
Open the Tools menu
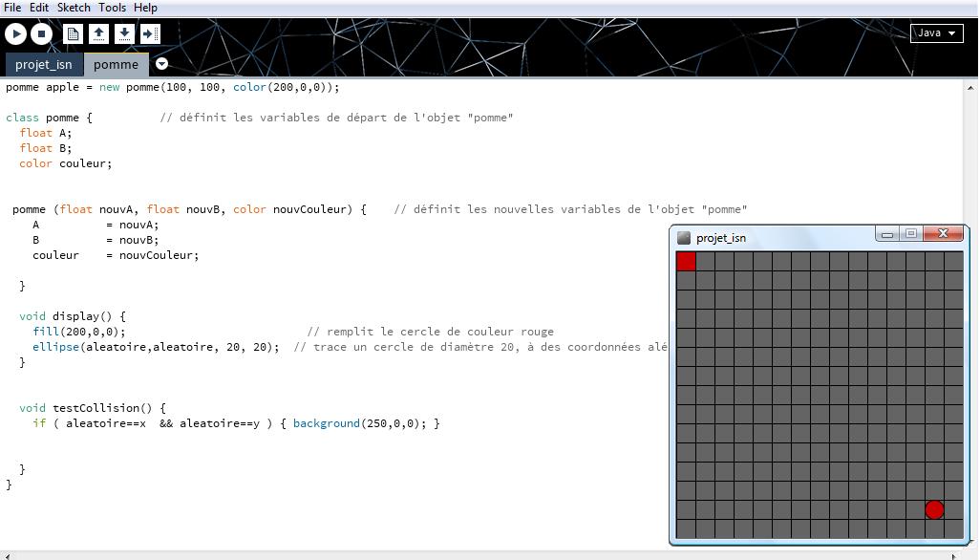(x=112, y=8)
